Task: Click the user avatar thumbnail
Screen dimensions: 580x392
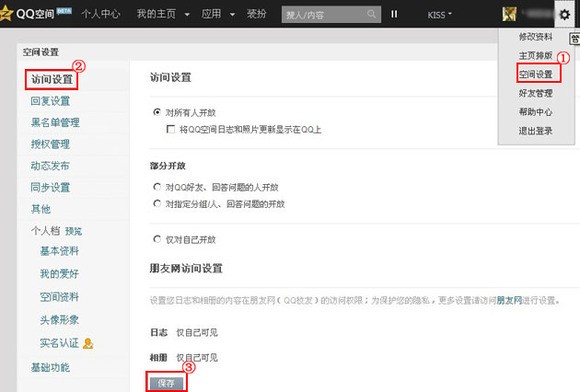Action: [x=509, y=14]
